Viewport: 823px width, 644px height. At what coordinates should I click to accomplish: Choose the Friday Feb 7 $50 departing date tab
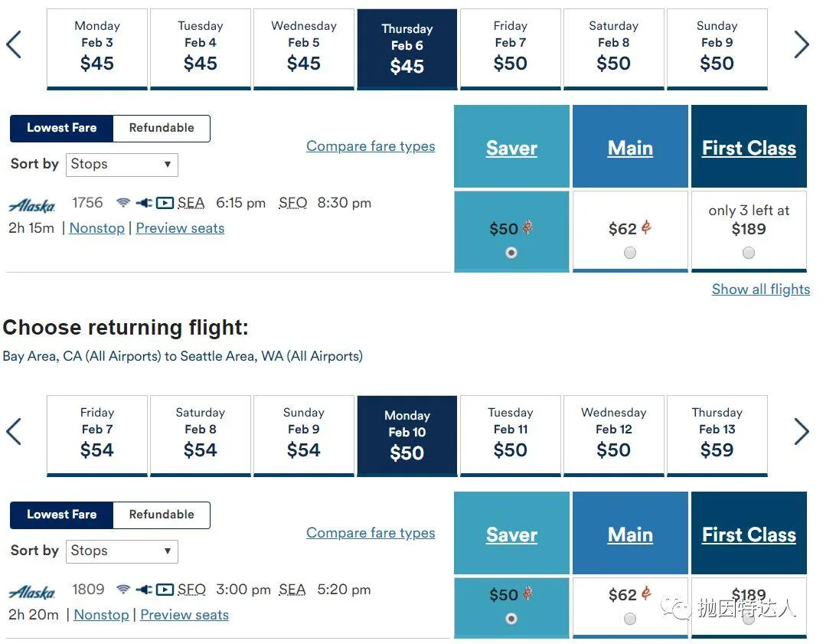pyautogui.click(x=510, y=49)
